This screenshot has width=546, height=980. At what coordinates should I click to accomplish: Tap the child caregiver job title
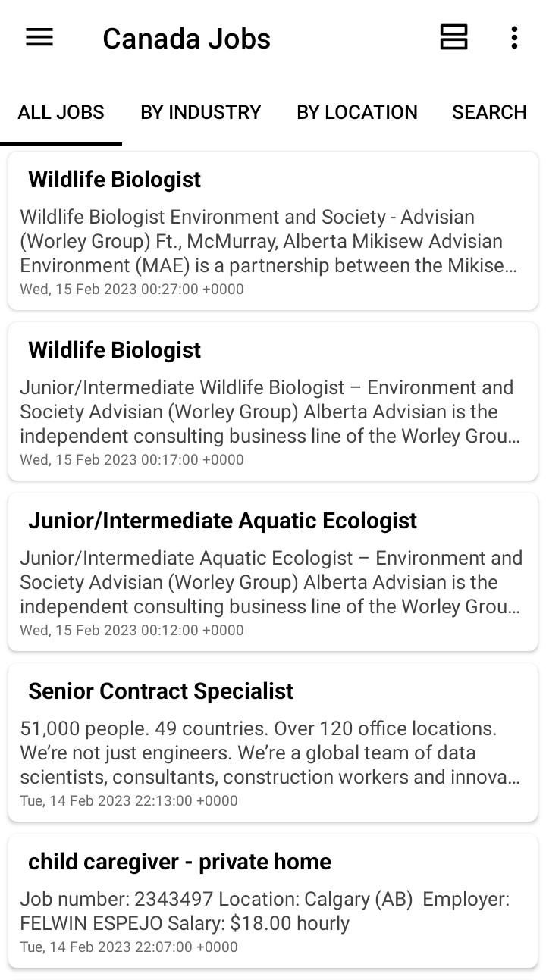[180, 862]
